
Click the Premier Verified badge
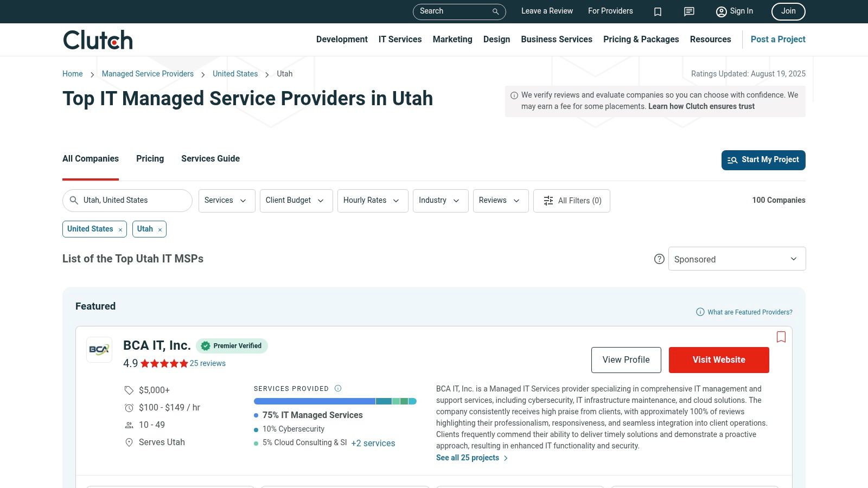point(232,346)
